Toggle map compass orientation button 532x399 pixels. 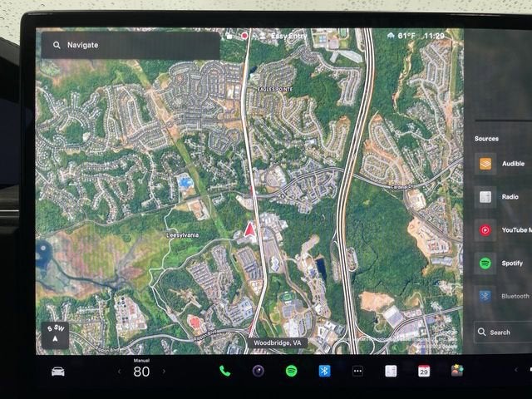(x=55, y=335)
